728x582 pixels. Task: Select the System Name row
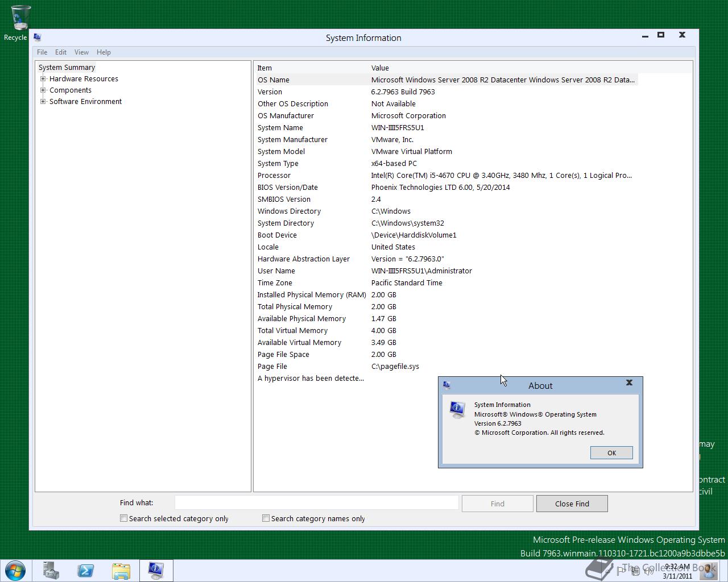coord(446,128)
